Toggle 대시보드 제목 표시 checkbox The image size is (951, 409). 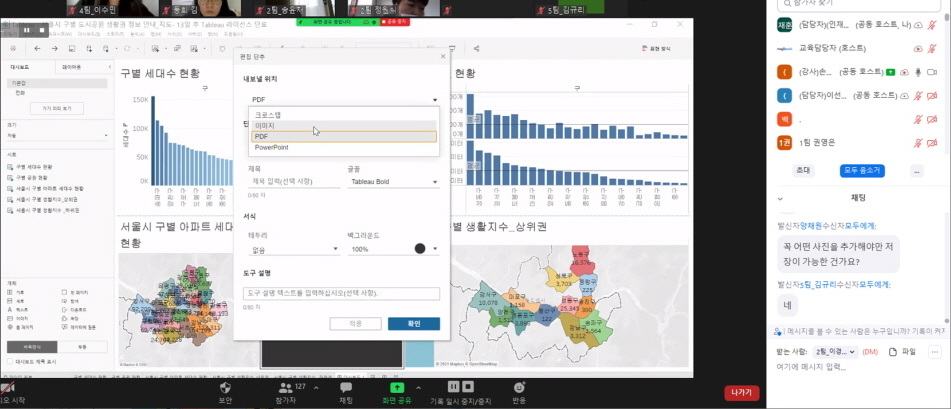pos(10,362)
